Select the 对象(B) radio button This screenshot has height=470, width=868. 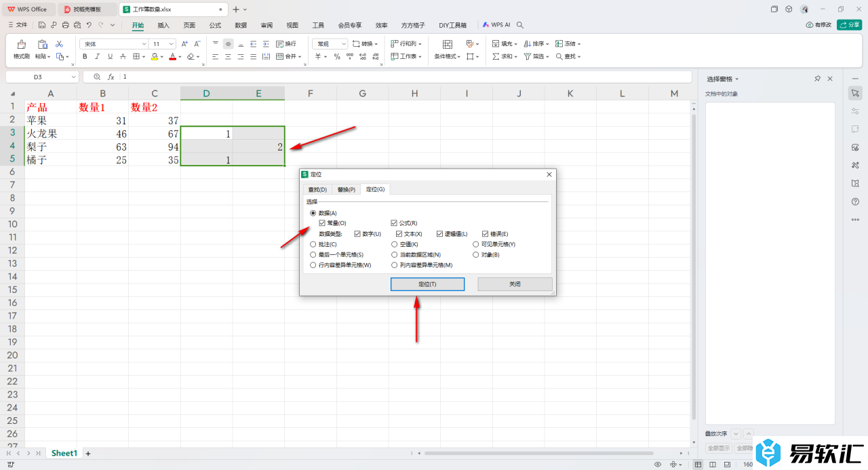coord(476,255)
